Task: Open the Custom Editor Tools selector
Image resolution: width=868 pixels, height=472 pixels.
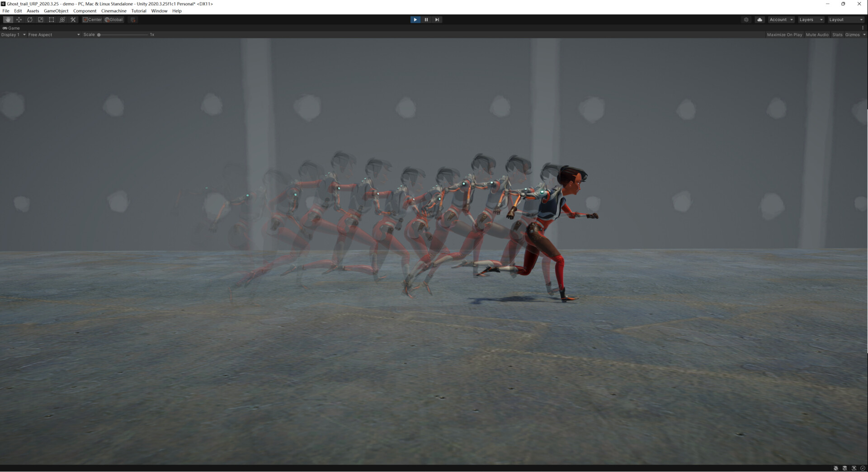Action: (x=73, y=19)
